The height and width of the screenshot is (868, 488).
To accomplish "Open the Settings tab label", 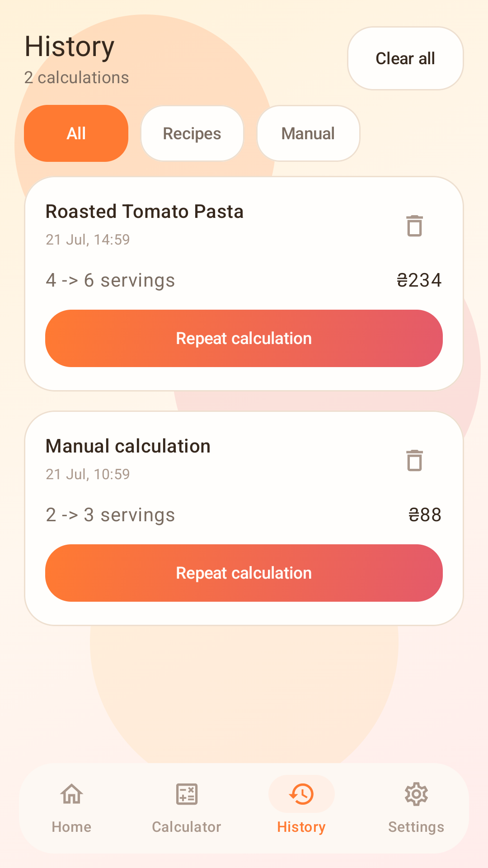I will [416, 827].
